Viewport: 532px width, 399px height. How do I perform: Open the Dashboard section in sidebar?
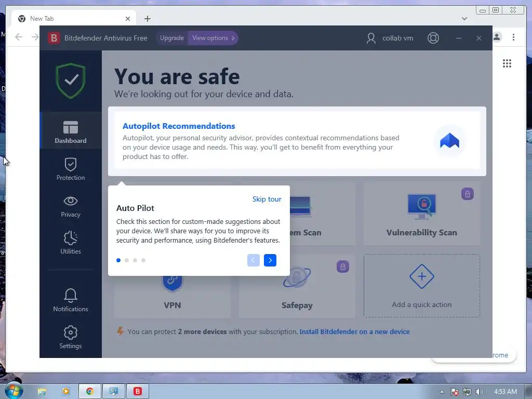pyautogui.click(x=71, y=130)
